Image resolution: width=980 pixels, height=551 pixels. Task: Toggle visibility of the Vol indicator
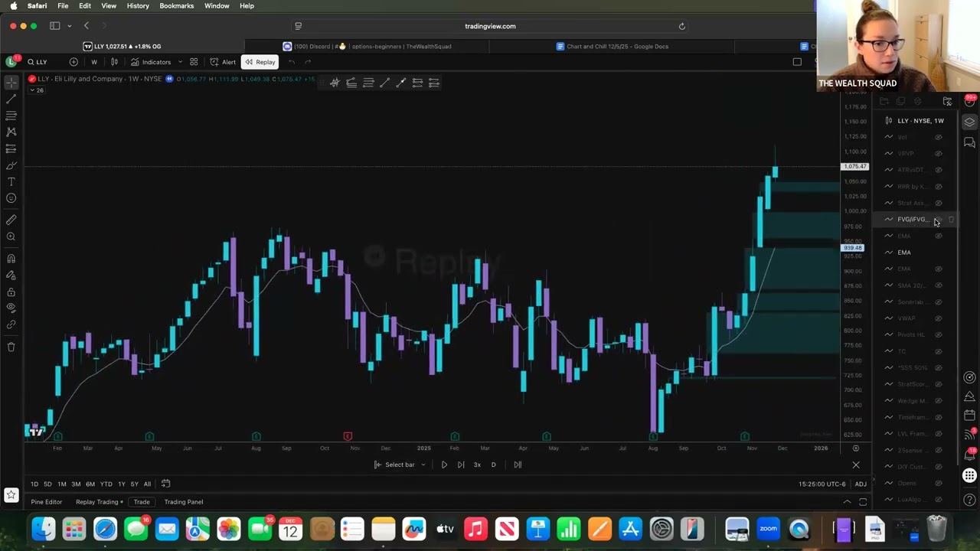(939, 137)
